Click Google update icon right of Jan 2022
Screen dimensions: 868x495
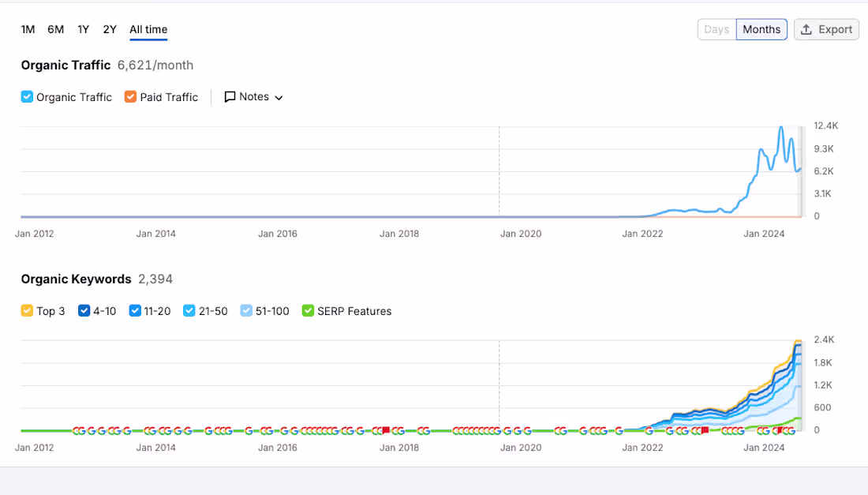[x=649, y=431]
